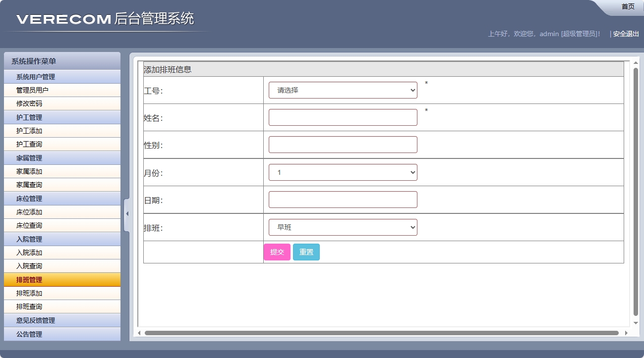The image size is (644, 358).
Task: Click the right scrollbar down arrow
Action: pos(636,322)
